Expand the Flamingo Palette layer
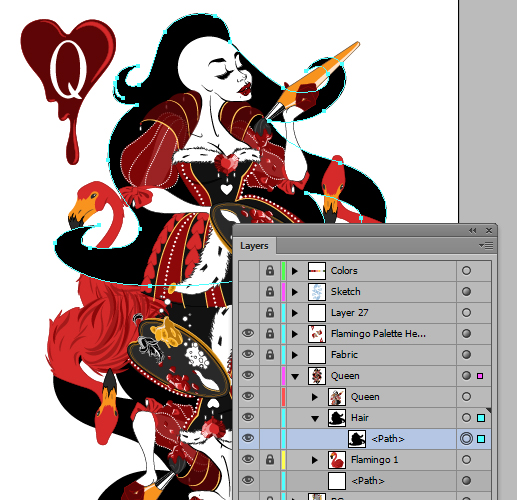517x500 pixels. (x=295, y=334)
